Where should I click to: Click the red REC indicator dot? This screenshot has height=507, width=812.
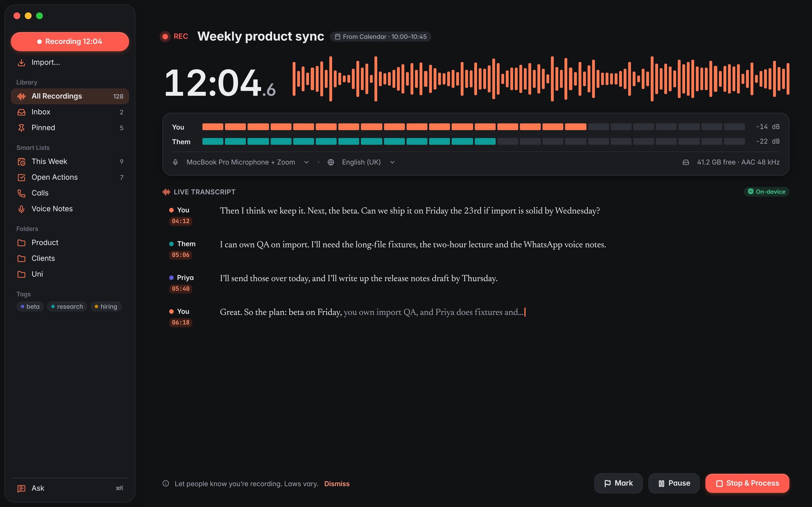pos(165,37)
